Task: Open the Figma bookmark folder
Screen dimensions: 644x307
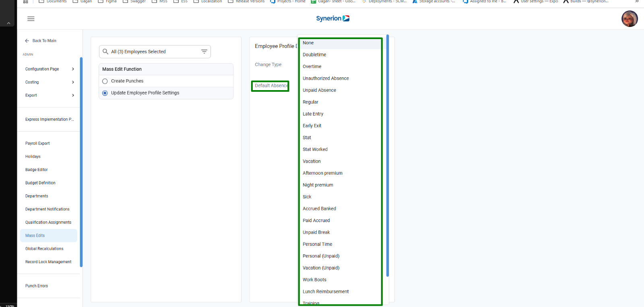Action: pos(107,1)
